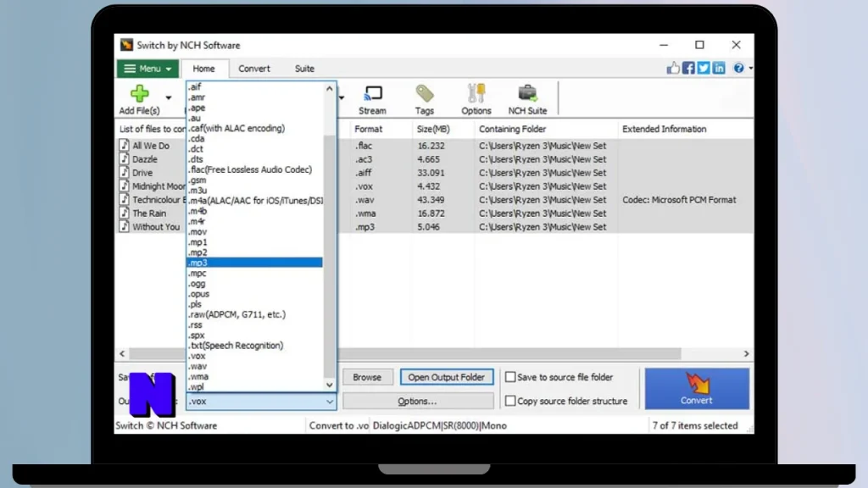This screenshot has height=488, width=868.
Task: Choose .wma from the format list
Action: (x=254, y=376)
